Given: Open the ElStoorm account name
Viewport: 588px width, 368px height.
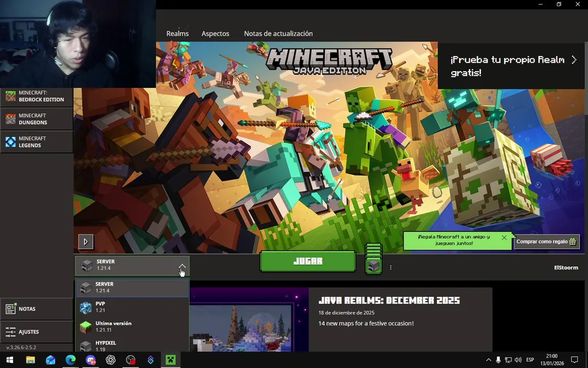Looking at the screenshot, I should (x=566, y=267).
